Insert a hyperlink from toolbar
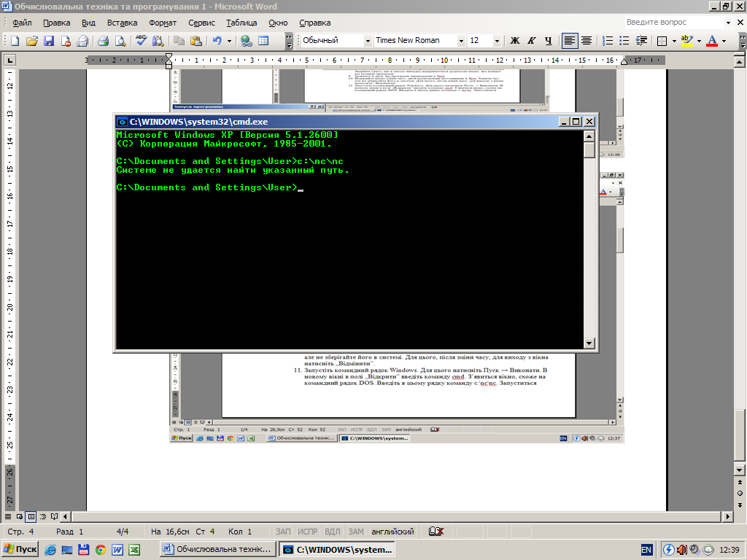The width and height of the screenshot is (747, 560). [x=247, y=41]
